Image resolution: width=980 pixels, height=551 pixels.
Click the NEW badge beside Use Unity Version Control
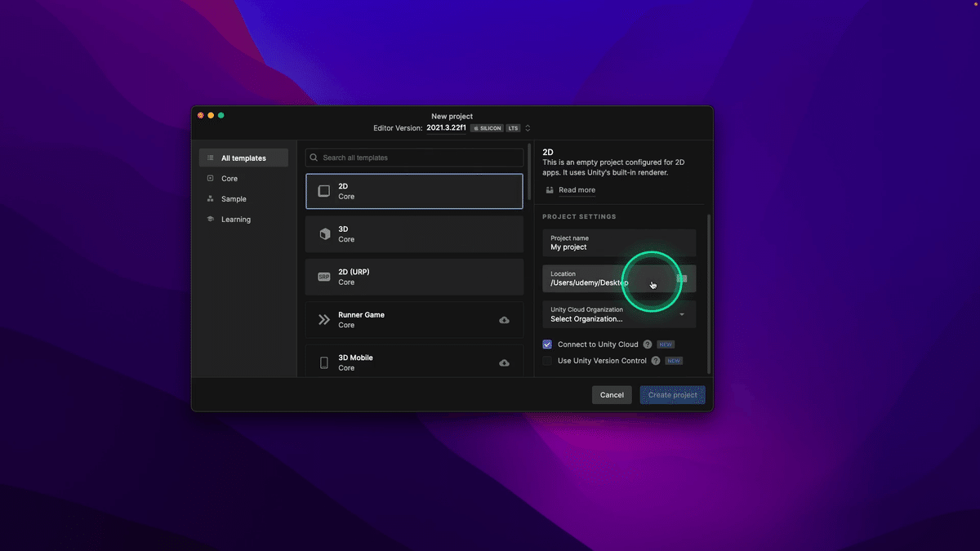point(674,361)
